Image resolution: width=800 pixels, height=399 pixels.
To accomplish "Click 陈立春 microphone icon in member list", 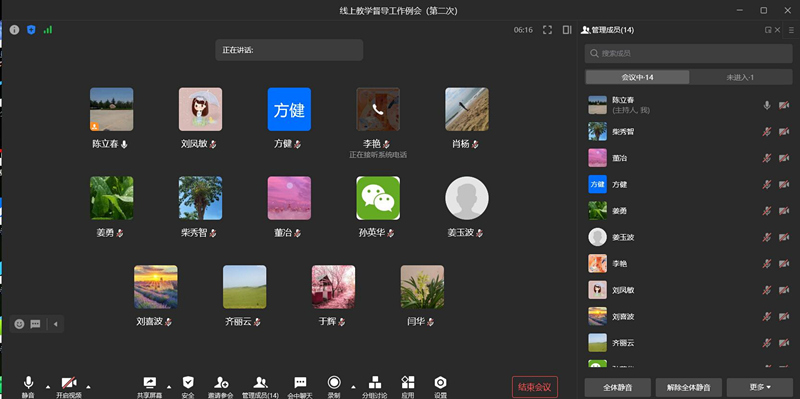I will (x=766, y=105).
